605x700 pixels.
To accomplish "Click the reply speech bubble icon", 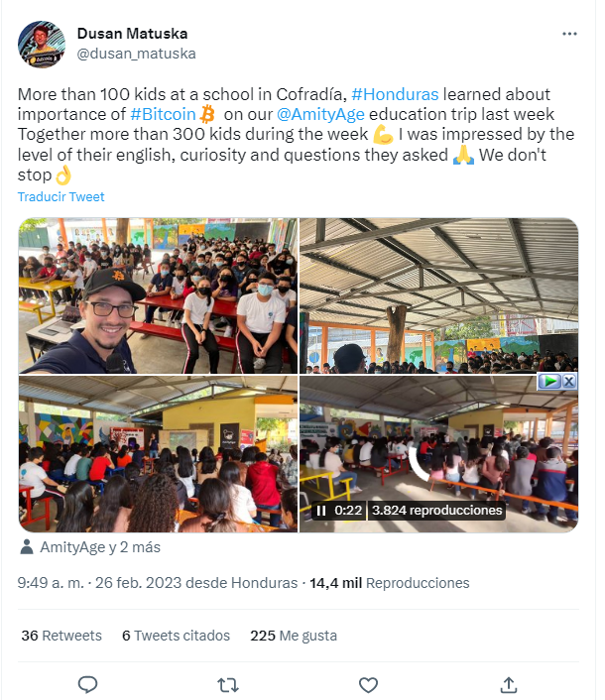I will [x=87, y=684].
